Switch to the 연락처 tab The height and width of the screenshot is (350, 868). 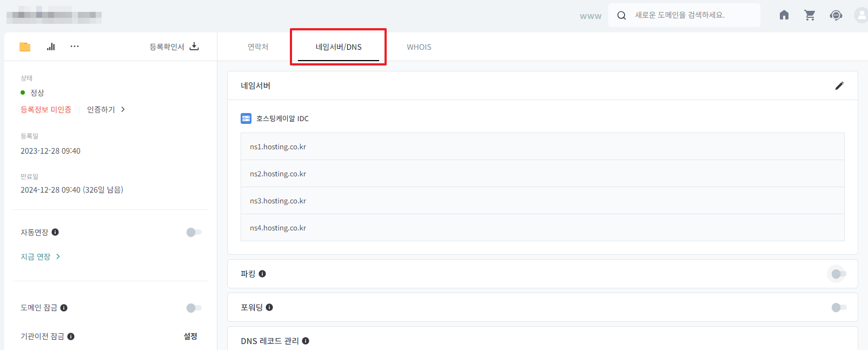[x=258, y=47]
